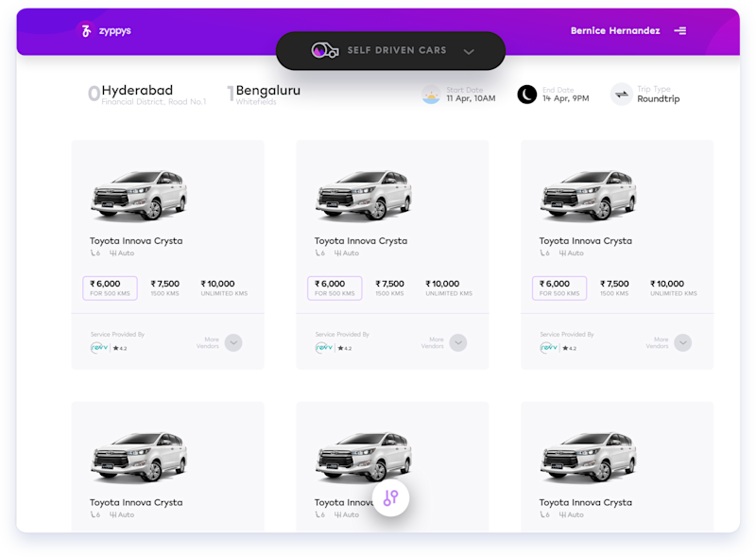Select the ₹6,000 plan on the top-left card

110,288
